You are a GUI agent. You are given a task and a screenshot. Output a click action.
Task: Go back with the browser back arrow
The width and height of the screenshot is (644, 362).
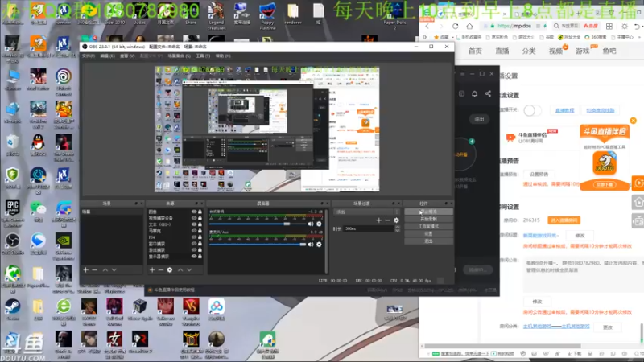tap(427, 26)
